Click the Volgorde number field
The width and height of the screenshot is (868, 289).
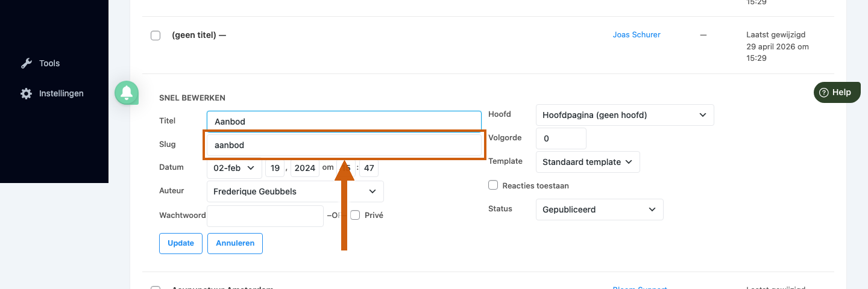click(x=561, y=138)
